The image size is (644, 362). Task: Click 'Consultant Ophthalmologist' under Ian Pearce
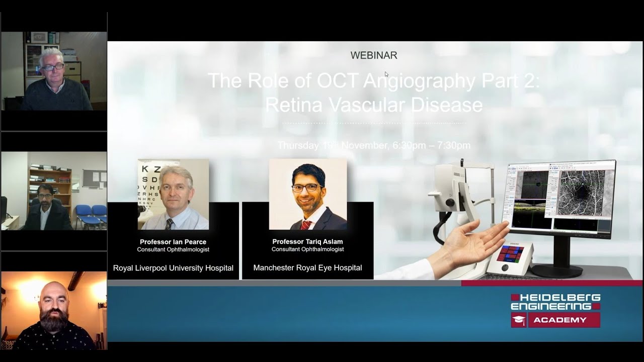tap(173, 249)
